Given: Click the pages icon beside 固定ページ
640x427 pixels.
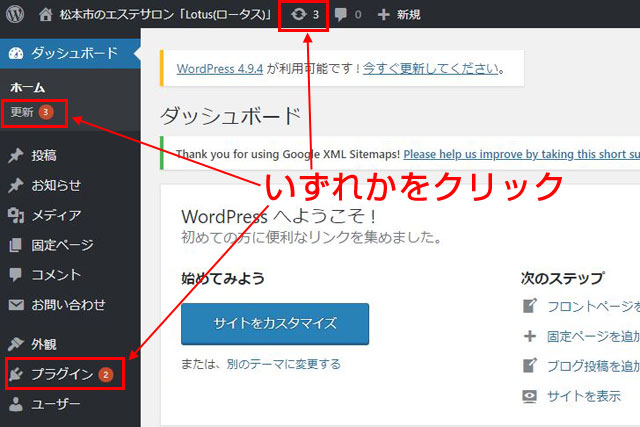Looking at the screenshot, I should (x=16, y=245).
